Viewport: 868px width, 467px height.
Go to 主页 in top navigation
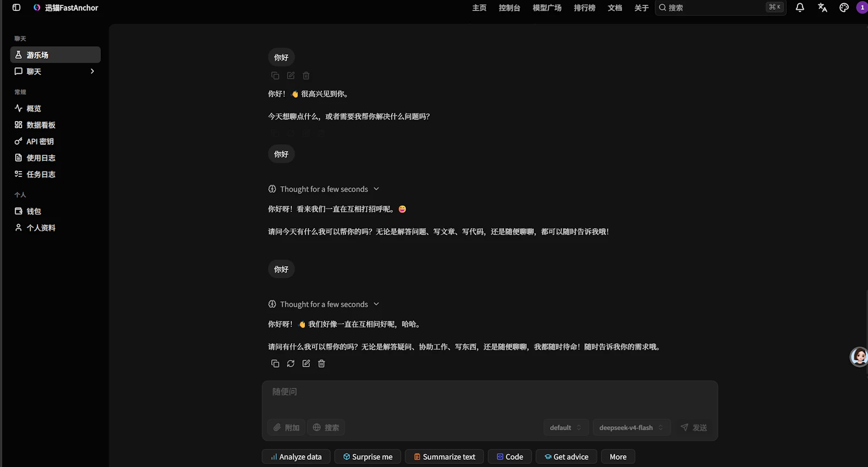(479, 8)
